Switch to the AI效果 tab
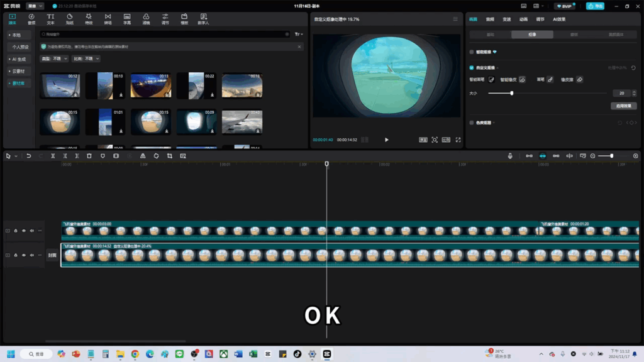Screen dimensions: 644x362 click(x=559, y=19)
